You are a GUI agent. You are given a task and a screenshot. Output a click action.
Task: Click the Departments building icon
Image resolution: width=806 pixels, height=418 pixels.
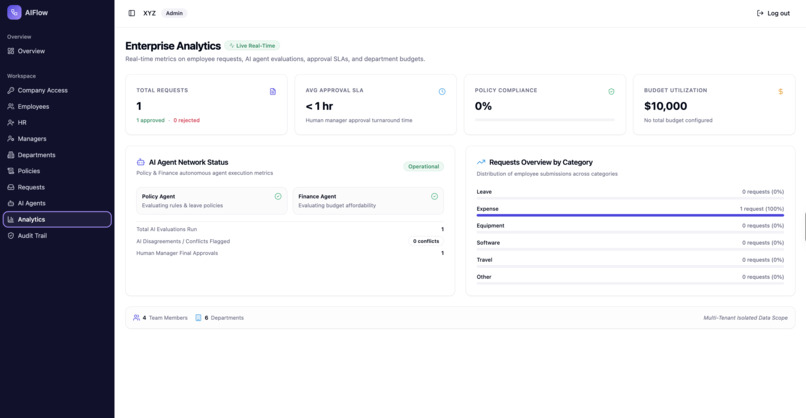point(11,155)
